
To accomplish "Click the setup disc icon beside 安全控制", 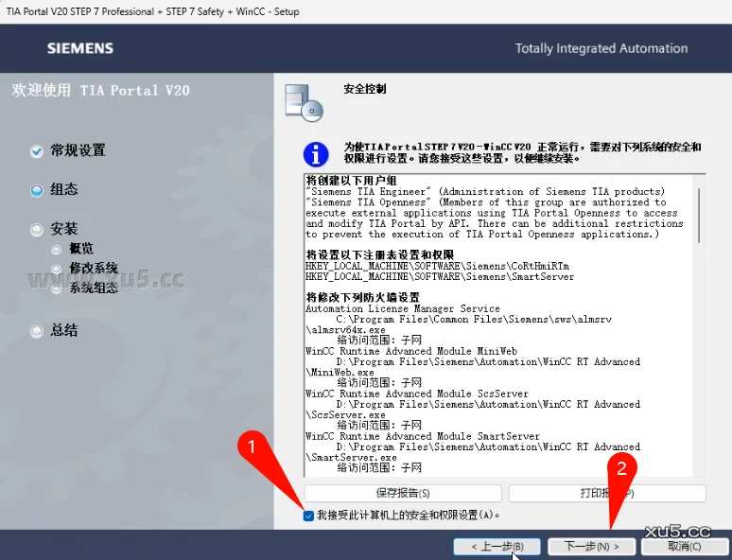I will click(x=304, y=102).
